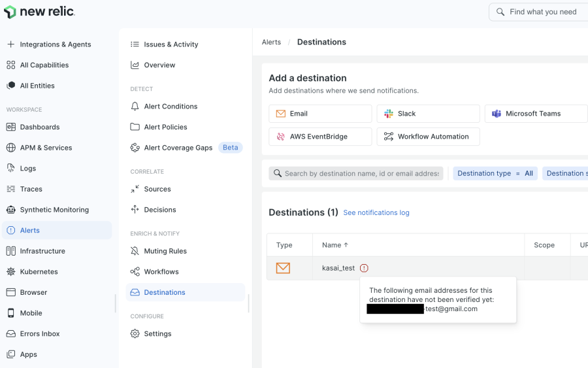Click the Settings gear icon
Viewport: 588px width, 368px height.
[135, 333]
